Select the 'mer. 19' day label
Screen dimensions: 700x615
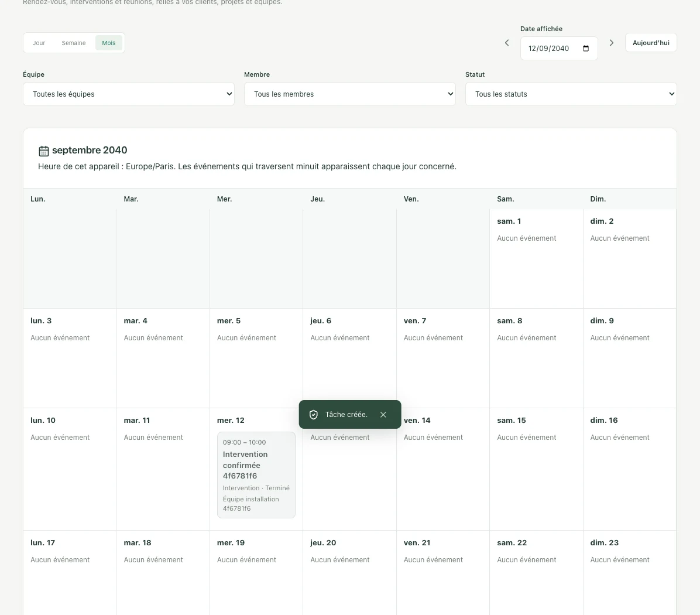point(231,542)
